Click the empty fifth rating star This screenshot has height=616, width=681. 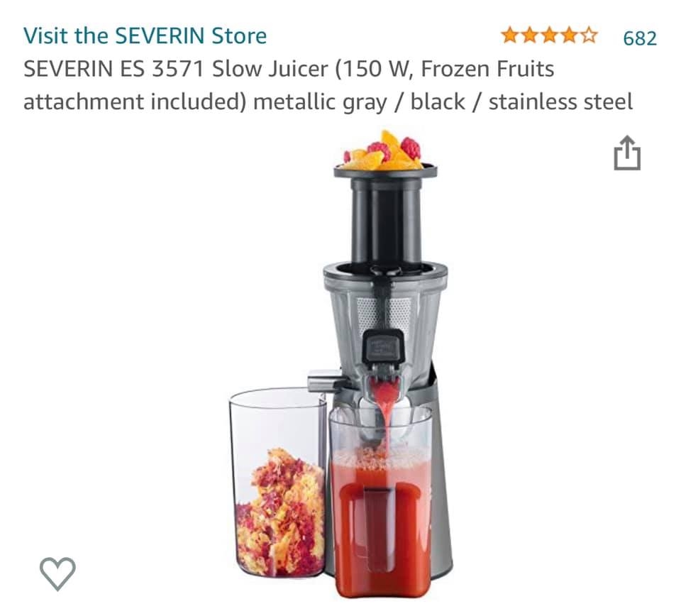(x=589, y=35)
